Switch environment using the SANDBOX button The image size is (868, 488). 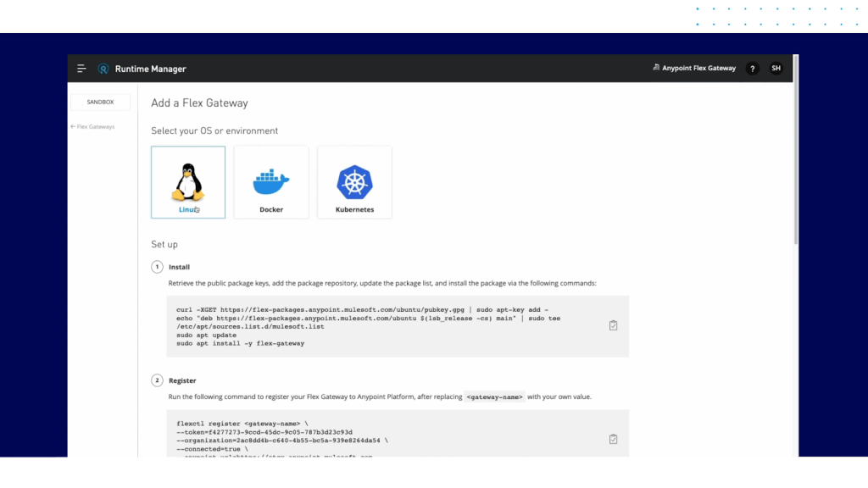(100, 102)
